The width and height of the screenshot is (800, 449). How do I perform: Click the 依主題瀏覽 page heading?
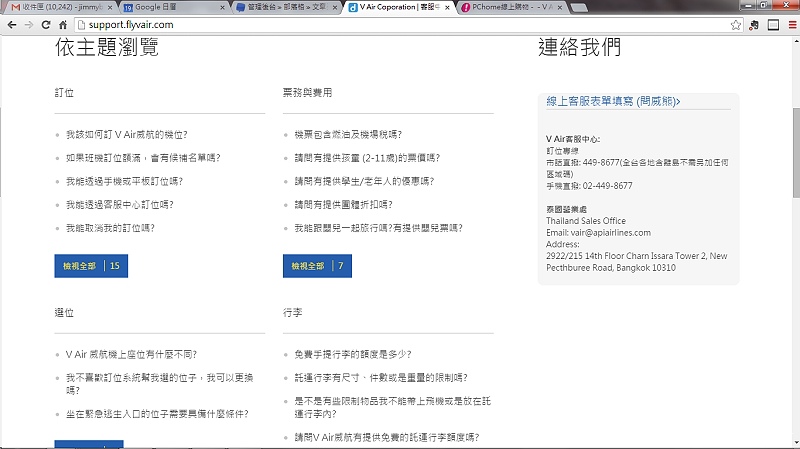pyautogui.click(x=107, y=47)
